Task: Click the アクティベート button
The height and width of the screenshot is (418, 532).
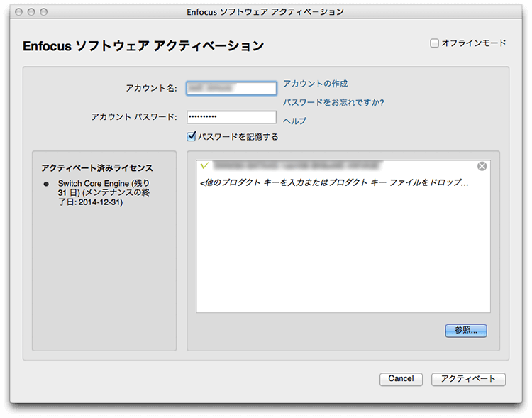Action: (x=468, y=379)
